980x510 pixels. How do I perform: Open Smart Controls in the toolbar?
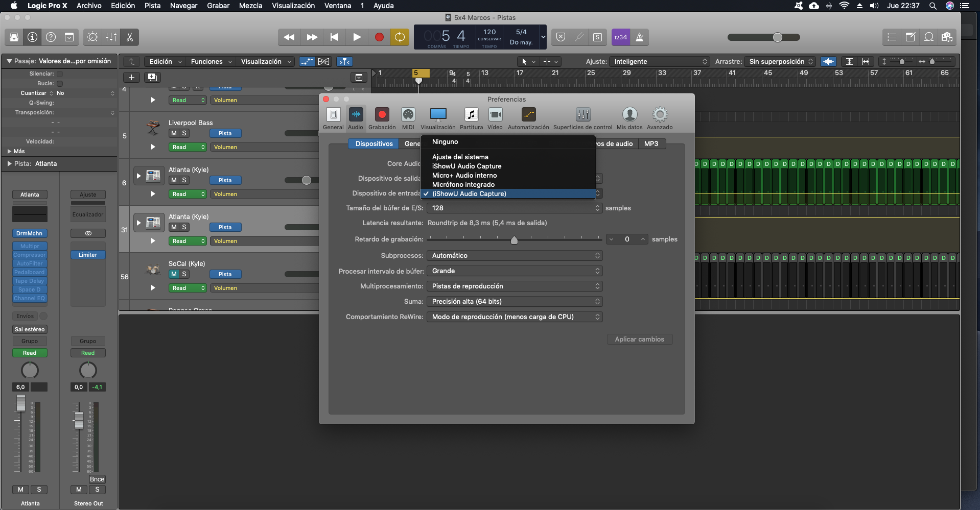pyautogui.click(x=92, y=37)
